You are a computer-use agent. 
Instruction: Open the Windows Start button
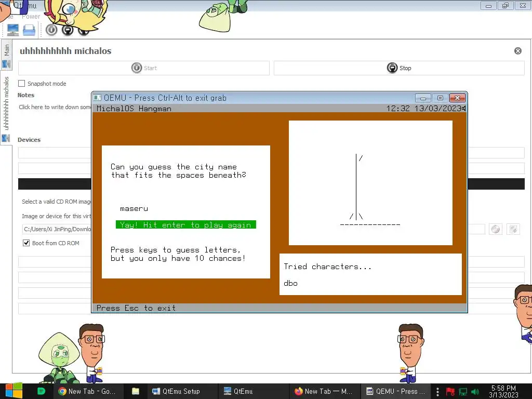(x=14, y=391)
